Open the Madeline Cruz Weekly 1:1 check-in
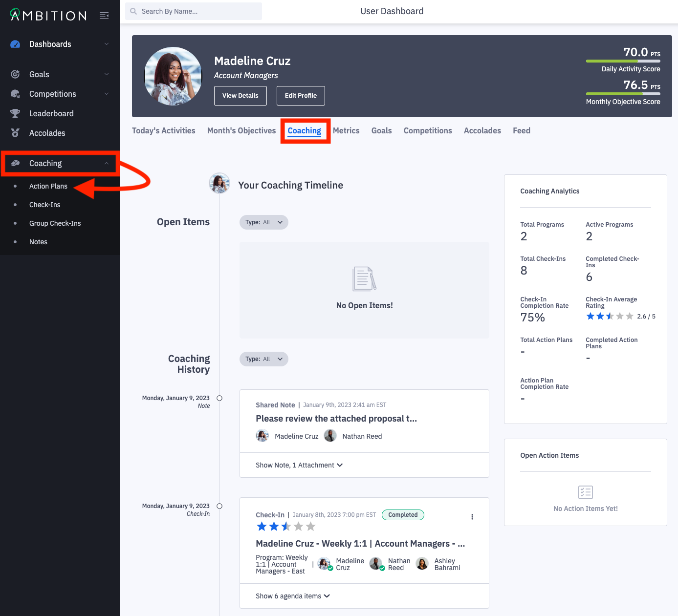This screenshot has height=616, width=678. [360, 544]
